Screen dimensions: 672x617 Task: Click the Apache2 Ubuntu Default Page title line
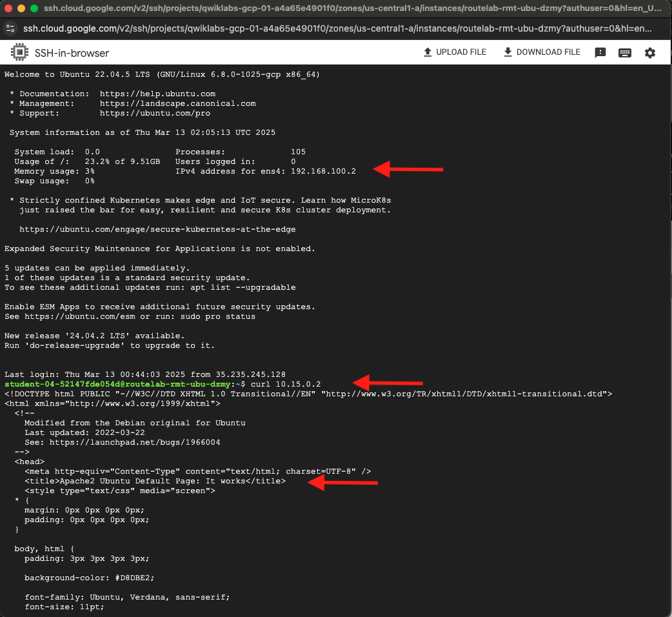click(x=155, y=481)
